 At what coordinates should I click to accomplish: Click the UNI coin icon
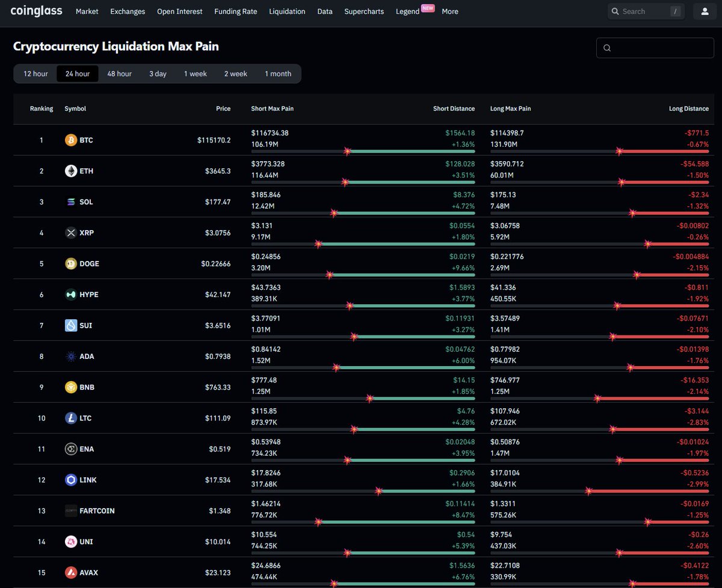[x=71, y=542]
